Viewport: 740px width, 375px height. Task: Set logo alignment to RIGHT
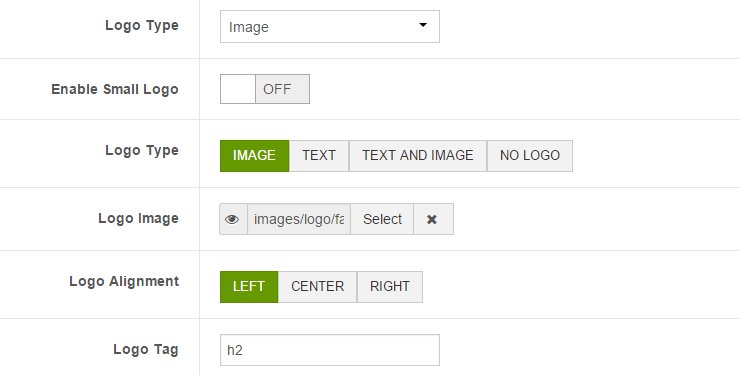click(390, 287)
